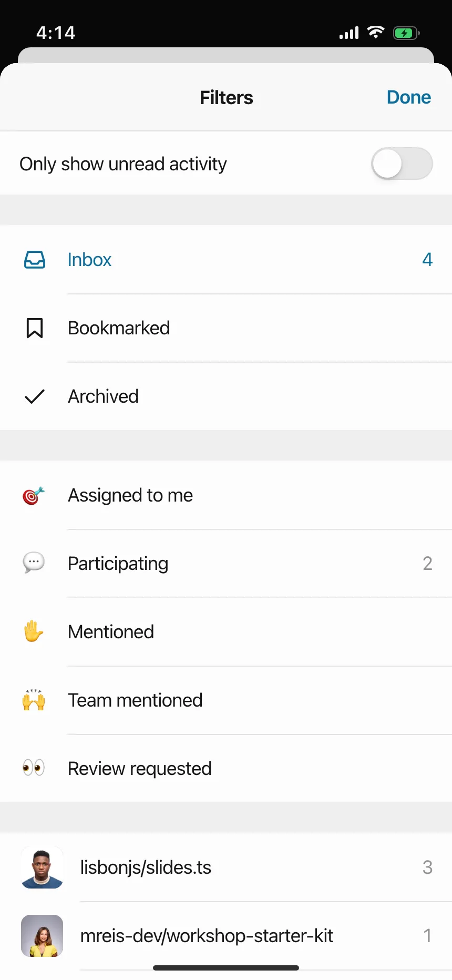The image size is (452, 980).
Task: Tap the Archived checkmark icon
Action: point(35,396)
